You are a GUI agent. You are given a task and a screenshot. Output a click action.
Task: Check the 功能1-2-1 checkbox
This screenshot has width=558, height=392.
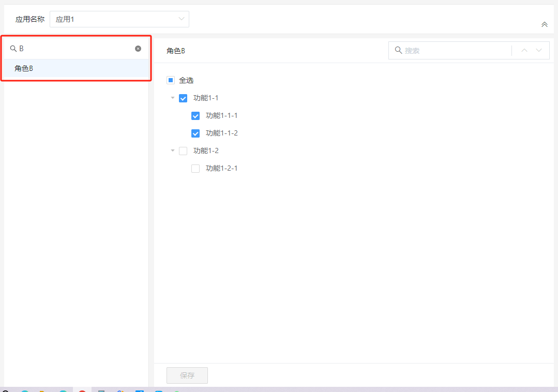point(195,169)
